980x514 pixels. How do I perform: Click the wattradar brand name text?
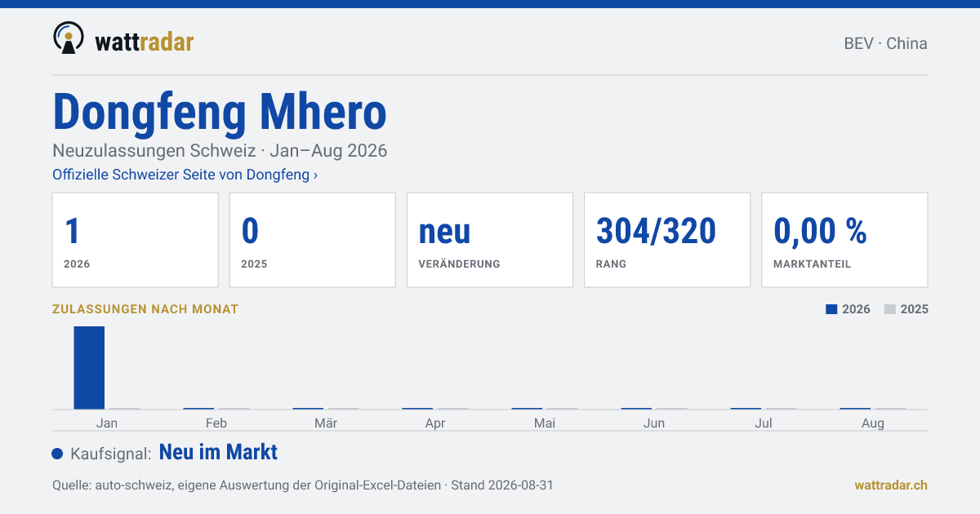click(145, 42)
